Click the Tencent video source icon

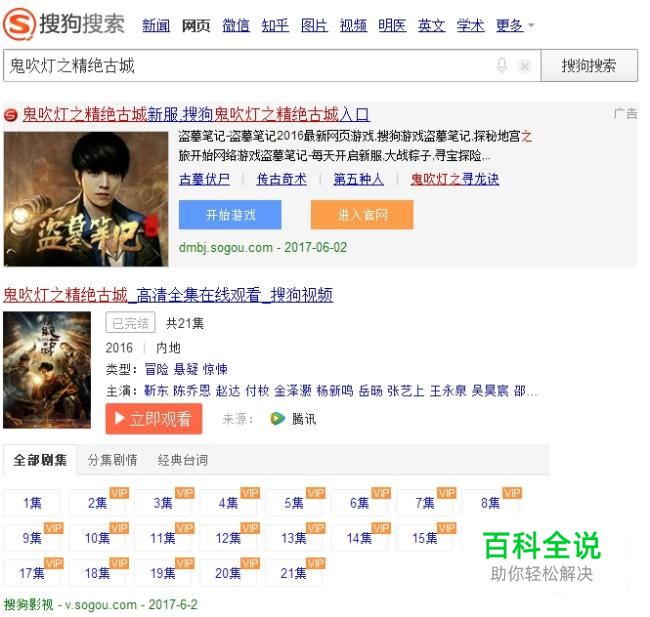pyautogui.click(x=277, y=419)
